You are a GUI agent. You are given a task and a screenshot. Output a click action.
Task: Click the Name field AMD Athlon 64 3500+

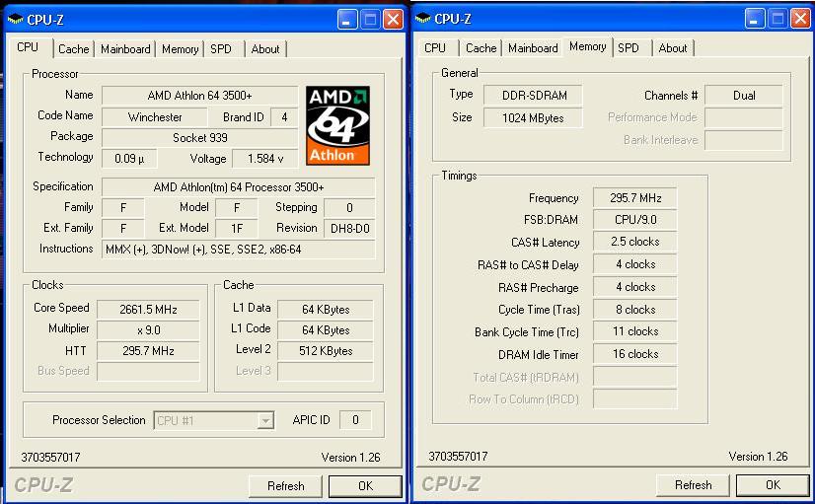(199, 96)
